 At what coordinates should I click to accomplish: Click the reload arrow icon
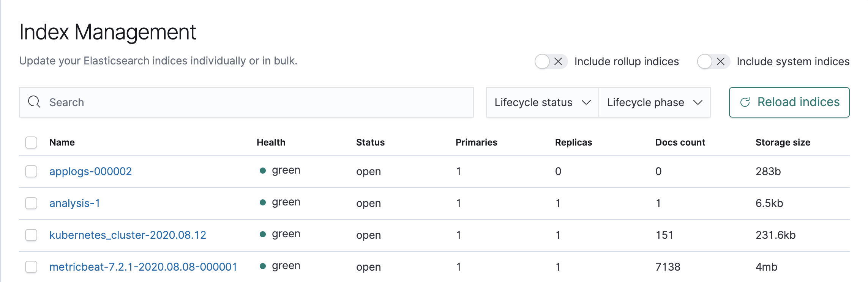click(745, 102)
